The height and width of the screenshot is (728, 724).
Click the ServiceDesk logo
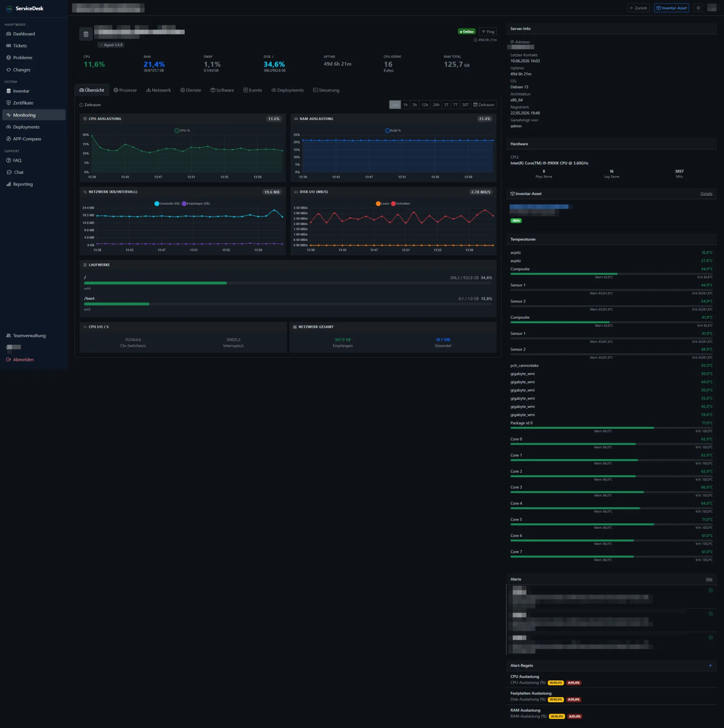pos(25,8)
